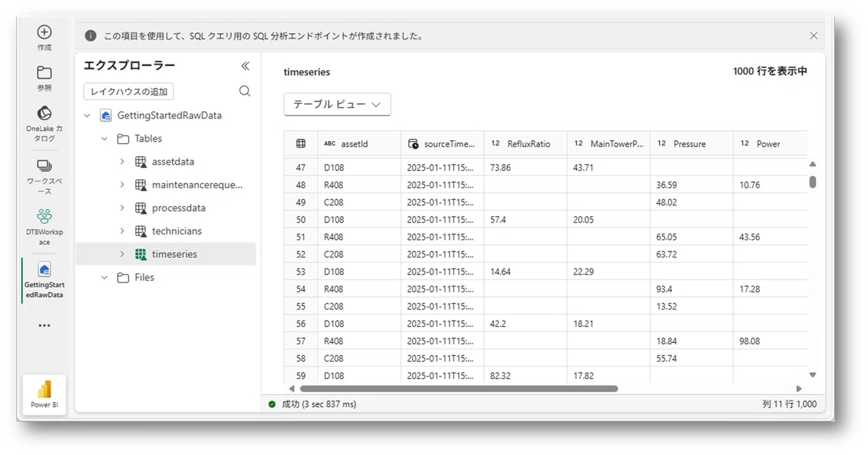
Task: Click the Pressure column header
Action: coord(692,143)
